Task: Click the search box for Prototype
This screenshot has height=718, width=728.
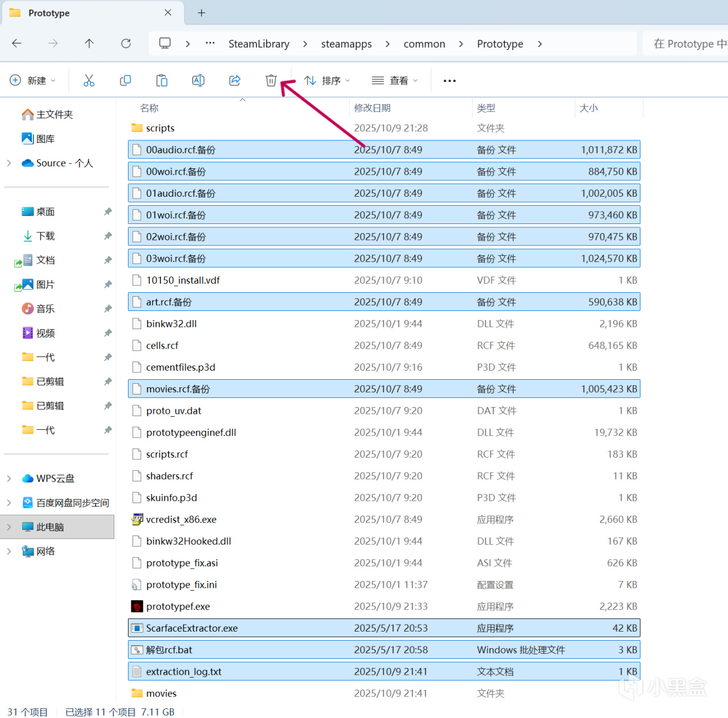Action: tap(685, 44)
